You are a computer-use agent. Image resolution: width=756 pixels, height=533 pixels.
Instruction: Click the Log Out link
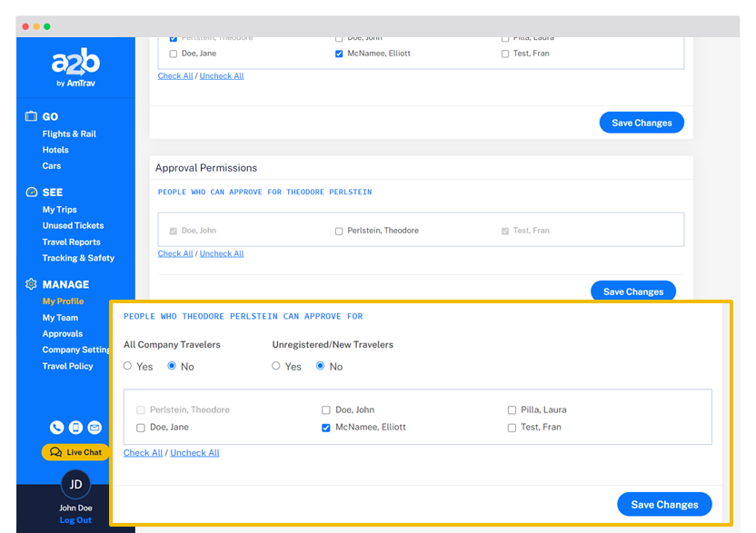click(x=75, y=520)
